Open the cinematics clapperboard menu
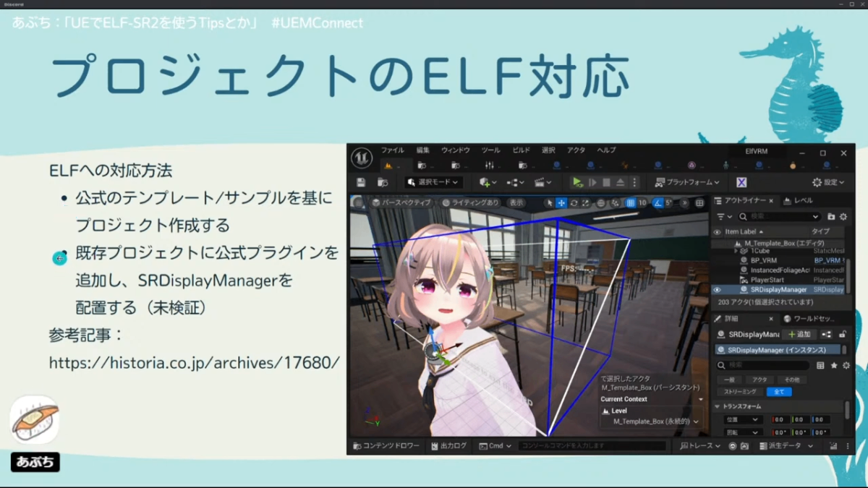868x488 pixels. click(x=542, y=182)
